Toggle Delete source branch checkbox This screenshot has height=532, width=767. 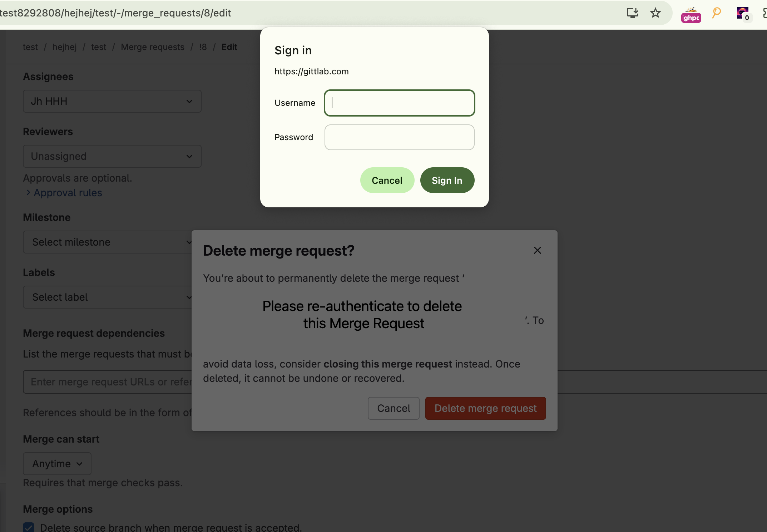point(29,527)
